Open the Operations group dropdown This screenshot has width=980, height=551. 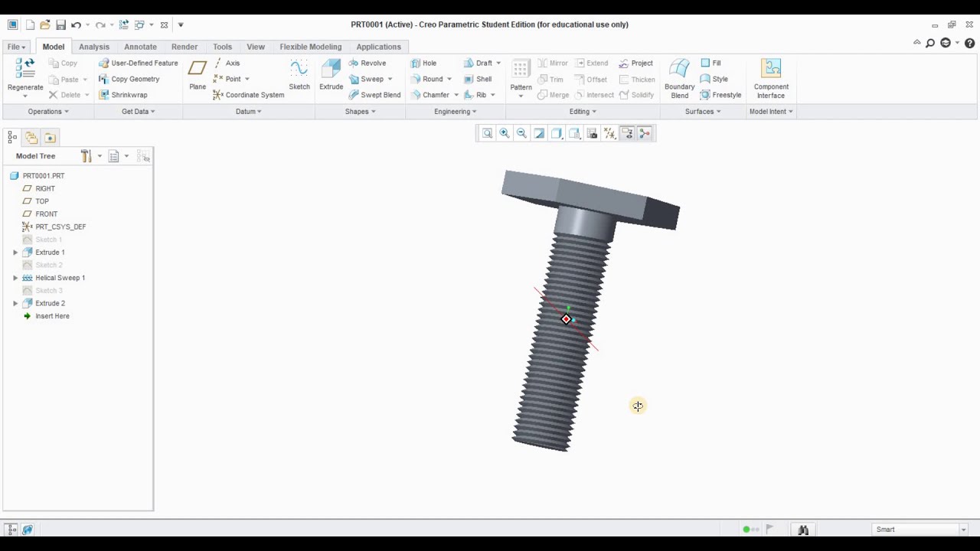[48, 112]
